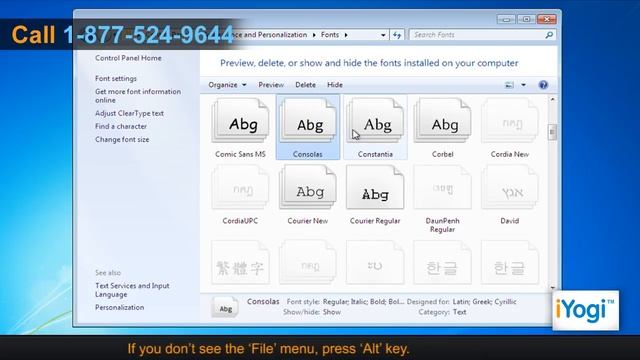The height and width of the screenshot is (360, 640).
Task: Select the Courier New font icon
Action: [x=308, y=187]
